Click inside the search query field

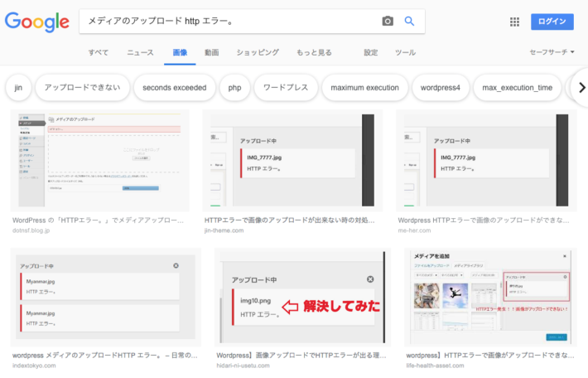(x=224, y=22)
